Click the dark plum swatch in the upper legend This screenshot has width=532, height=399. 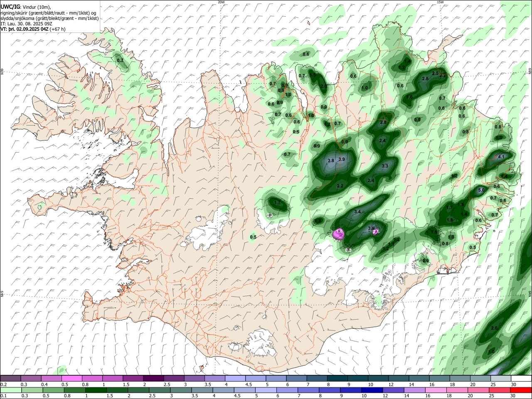point(153,379)
